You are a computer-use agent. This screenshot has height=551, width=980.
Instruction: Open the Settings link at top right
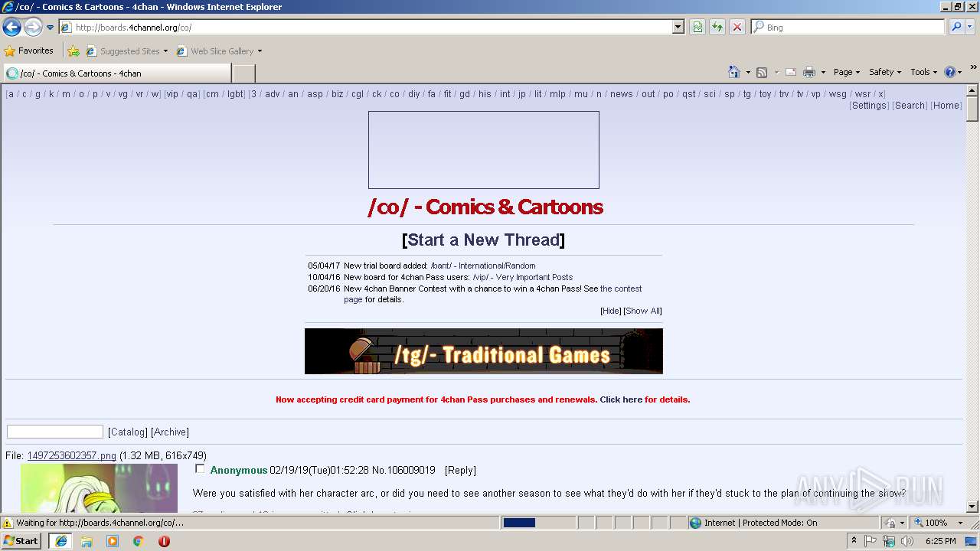869,106
